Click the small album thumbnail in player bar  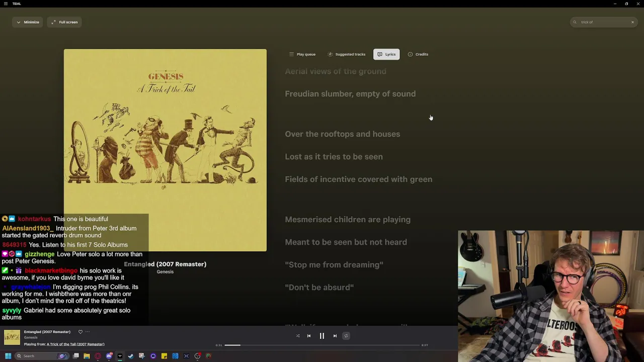[12, 337]
